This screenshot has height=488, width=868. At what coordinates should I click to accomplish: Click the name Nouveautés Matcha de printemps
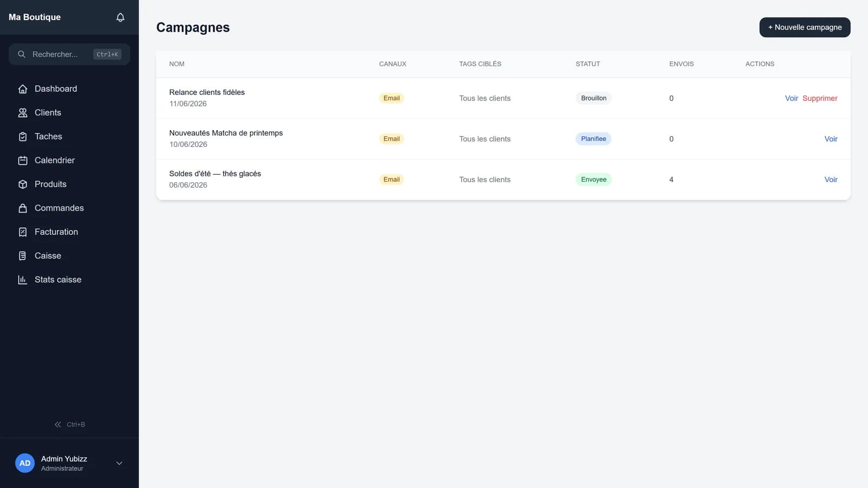(x=226, y=133)
